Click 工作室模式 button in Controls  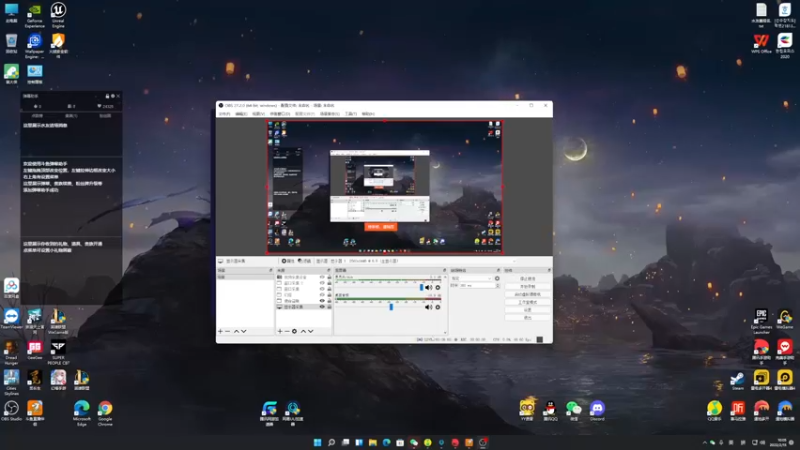tap(528, 302)
